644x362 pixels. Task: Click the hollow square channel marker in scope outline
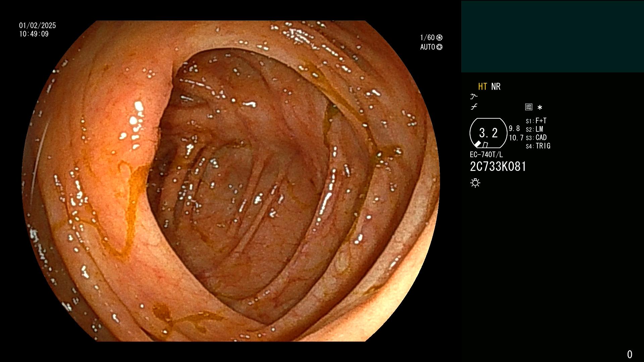(485, 145)
